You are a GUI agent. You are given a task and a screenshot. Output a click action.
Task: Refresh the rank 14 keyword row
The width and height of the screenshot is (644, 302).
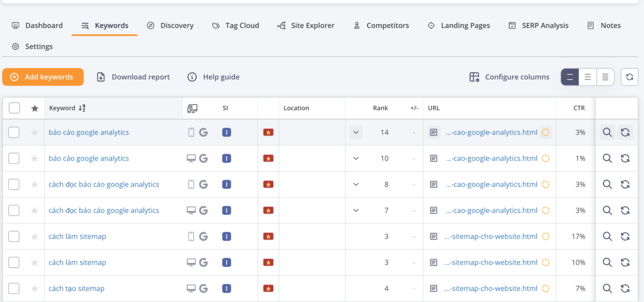click(x=625, y=132)
